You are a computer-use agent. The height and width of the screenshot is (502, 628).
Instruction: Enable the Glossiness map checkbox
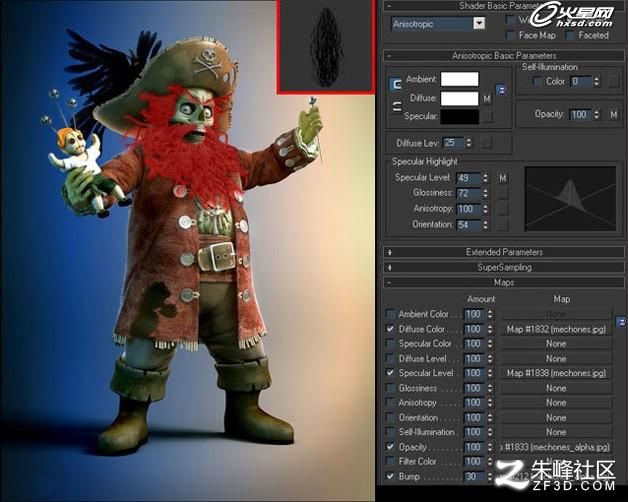point(390,388)
